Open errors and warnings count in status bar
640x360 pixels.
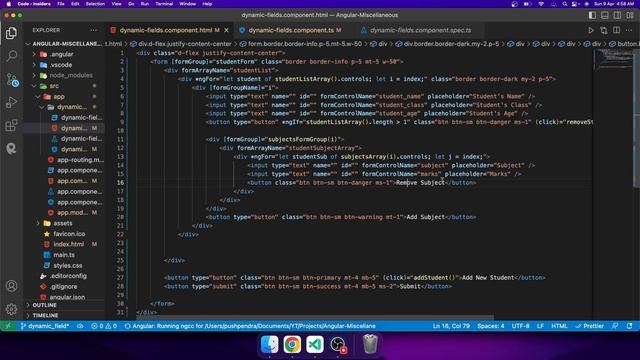[104, 326]
